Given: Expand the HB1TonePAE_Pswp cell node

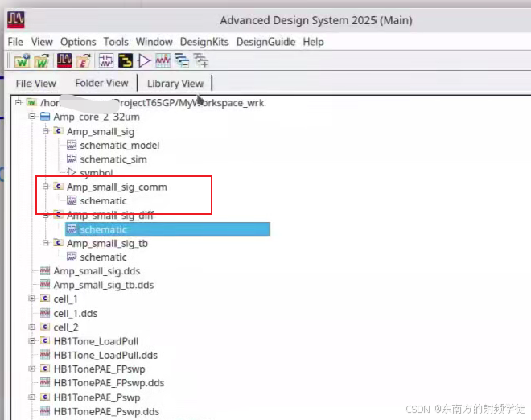Looking at the screenshot, I should click(32, 397).
